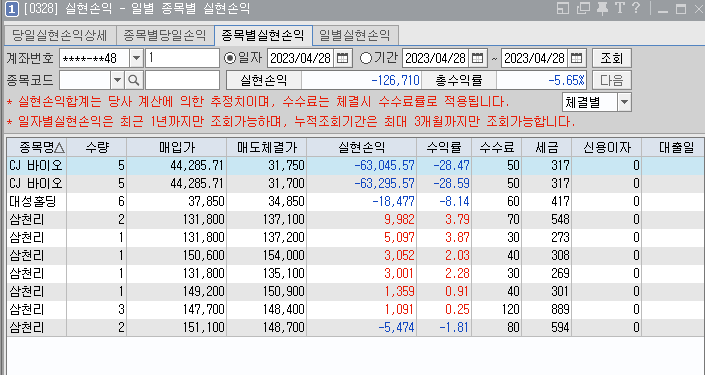Click the 수량 column header
The width and height of the screenshot is (705, 375).
(97, 147)
